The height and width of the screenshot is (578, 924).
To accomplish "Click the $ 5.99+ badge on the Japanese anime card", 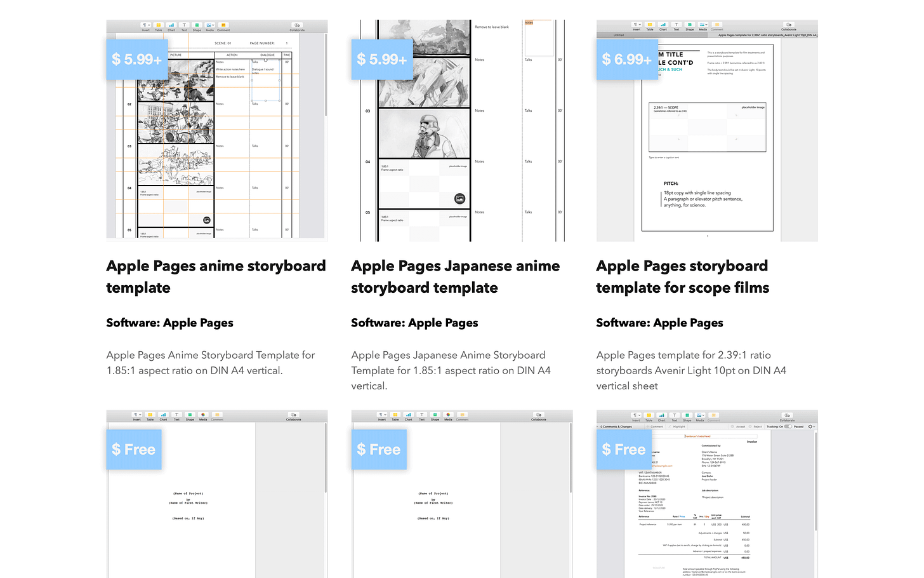I will pyautogui.click(x=382, y=59).
